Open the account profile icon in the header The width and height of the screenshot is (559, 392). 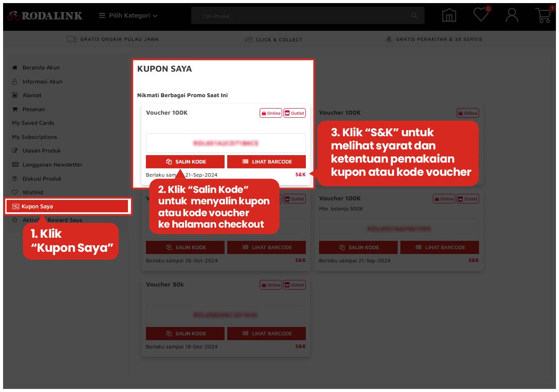click(511, 15)
